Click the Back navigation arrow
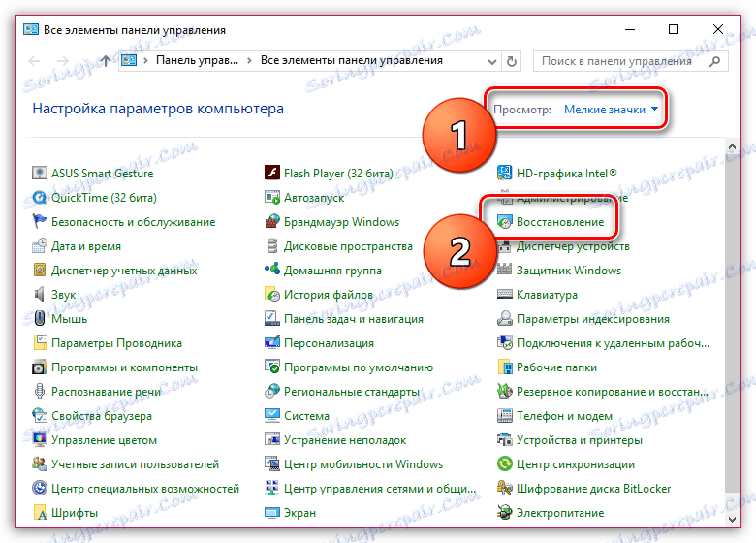This screenshot has height=543, width=756. point(34,61)
